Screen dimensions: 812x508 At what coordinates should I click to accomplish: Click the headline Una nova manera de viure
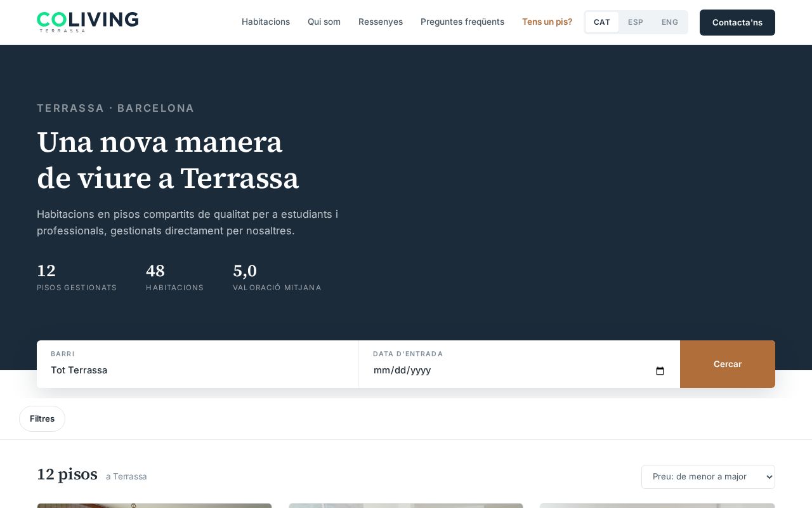(x=168, y=160)
